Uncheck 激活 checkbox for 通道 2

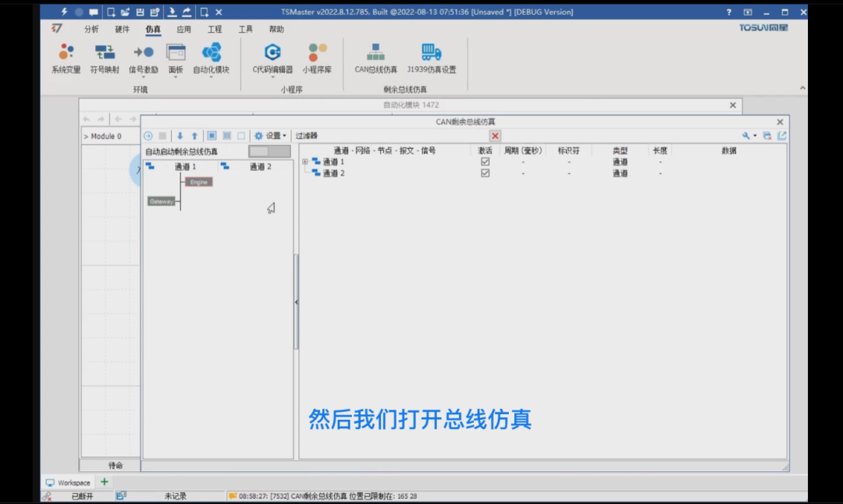(x=485, y=173)
